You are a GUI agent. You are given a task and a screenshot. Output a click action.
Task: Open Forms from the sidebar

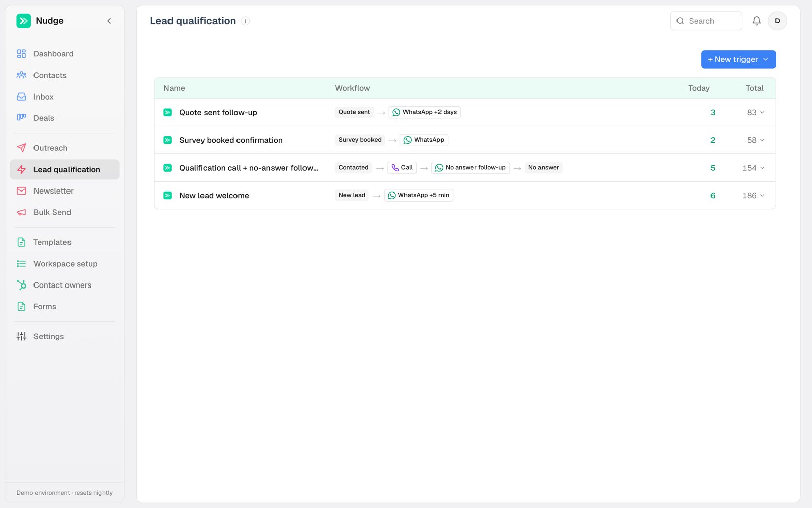coord(64,306)
